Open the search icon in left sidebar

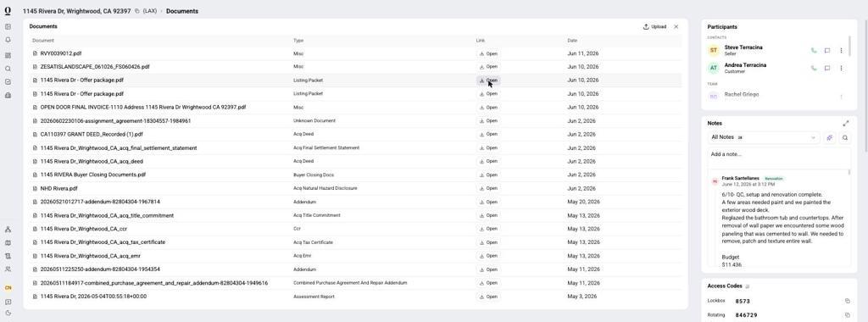[8, 69]
